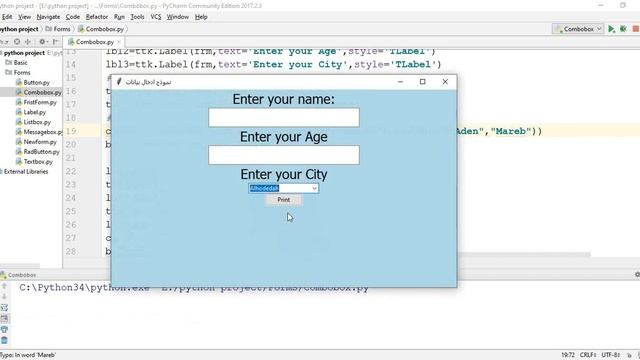The height and width of the screenshot is (360, 640).
Task: Click line number 19 in editor gutter
Action: [x=71, y=131]
